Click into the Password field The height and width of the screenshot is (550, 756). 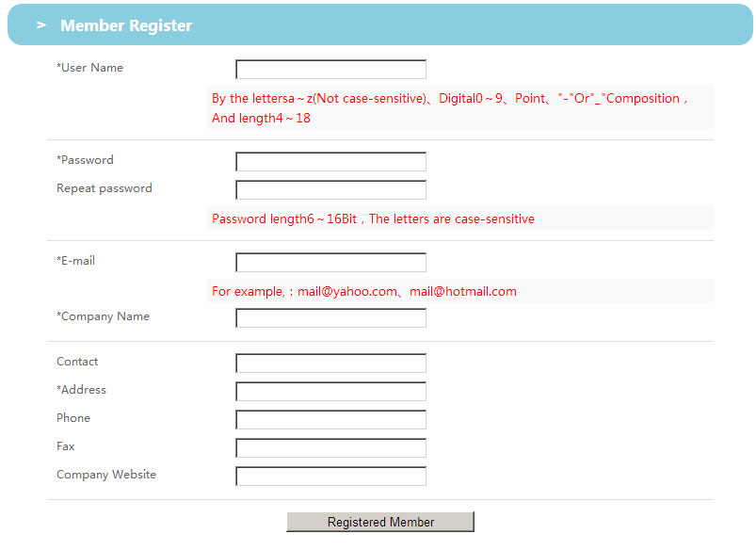(330, 162)
